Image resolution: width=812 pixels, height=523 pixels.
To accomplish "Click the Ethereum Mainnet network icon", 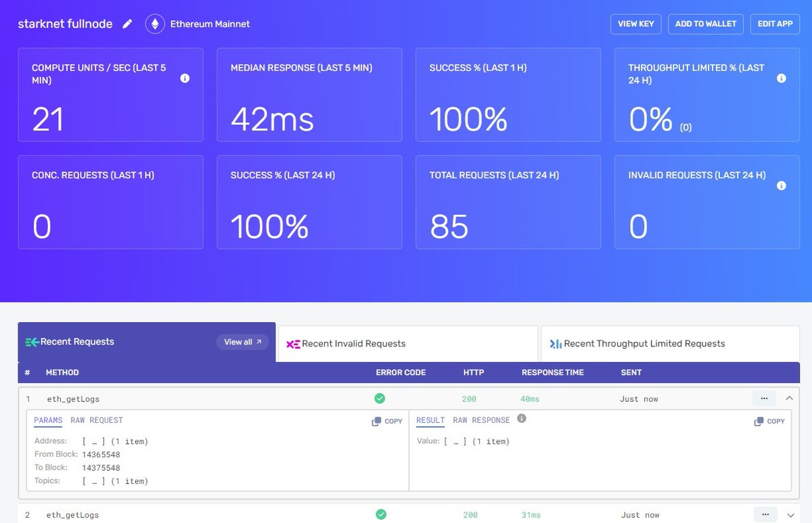I will pos(155,23).
